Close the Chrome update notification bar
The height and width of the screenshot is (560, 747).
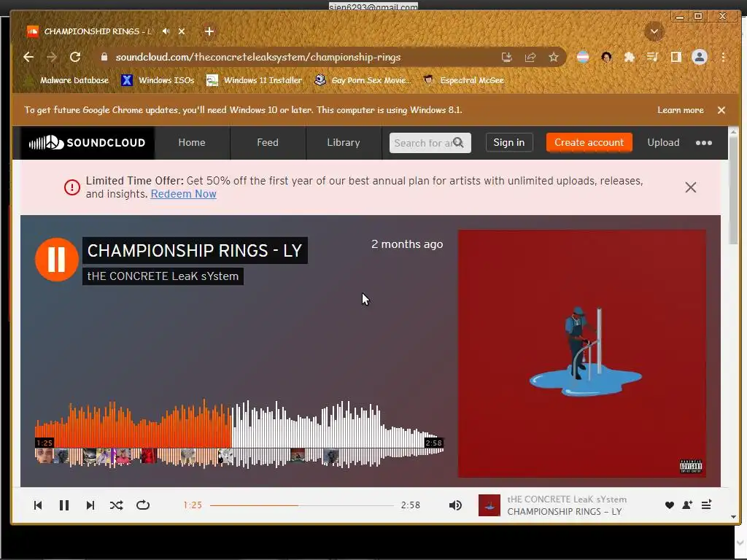721,110
